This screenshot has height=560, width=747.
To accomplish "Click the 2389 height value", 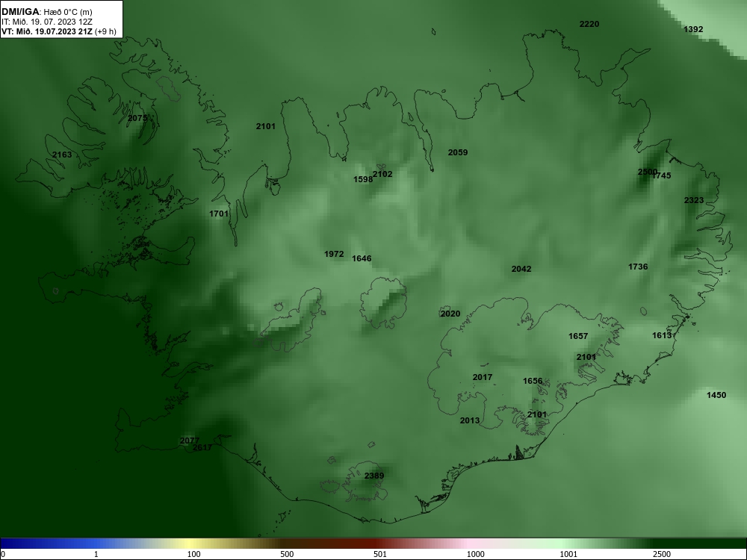I will (x=374, y=476).
